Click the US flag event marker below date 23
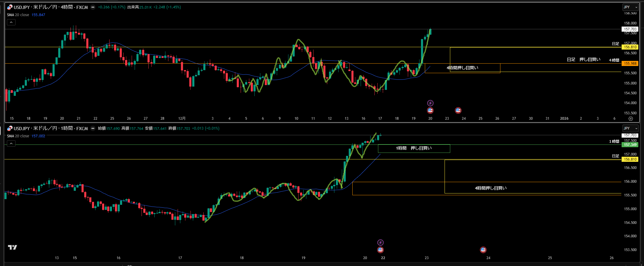This screenshot has width=644, height=266. click(458, 111)
